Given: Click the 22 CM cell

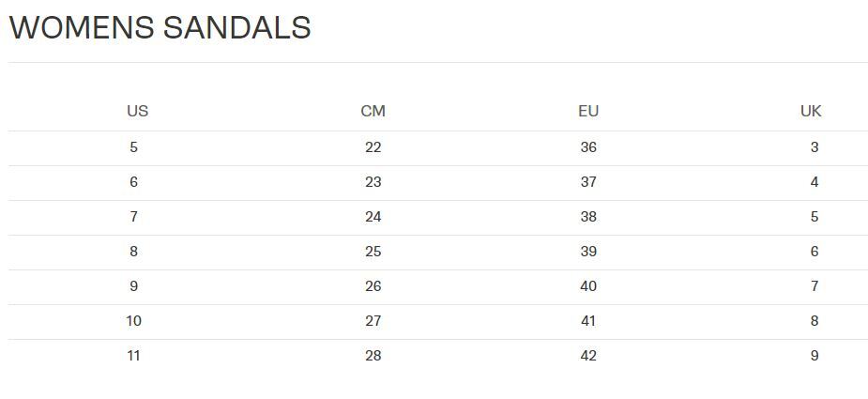Looking at the screenshot, I should click(x=373, y=147).
